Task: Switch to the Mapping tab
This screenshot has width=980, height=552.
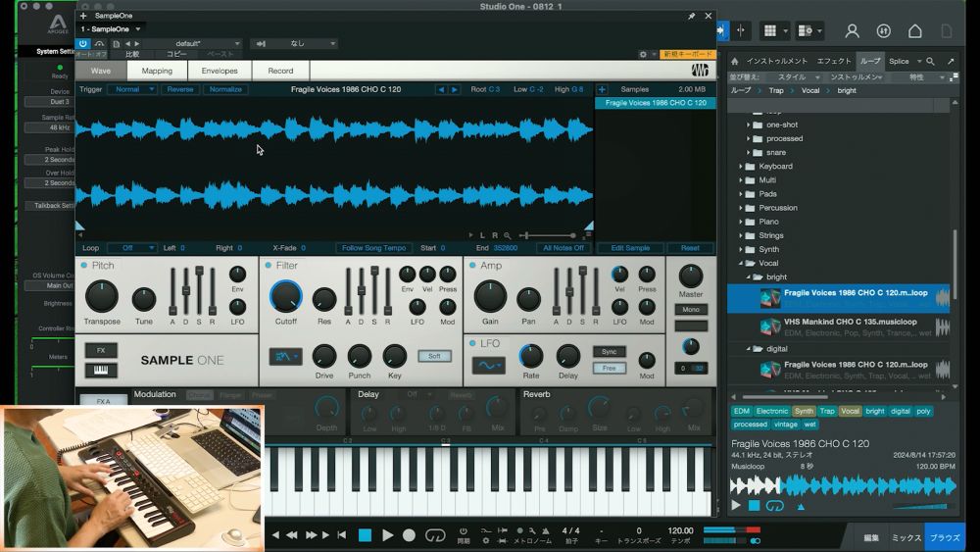Action: pos(157,71)
